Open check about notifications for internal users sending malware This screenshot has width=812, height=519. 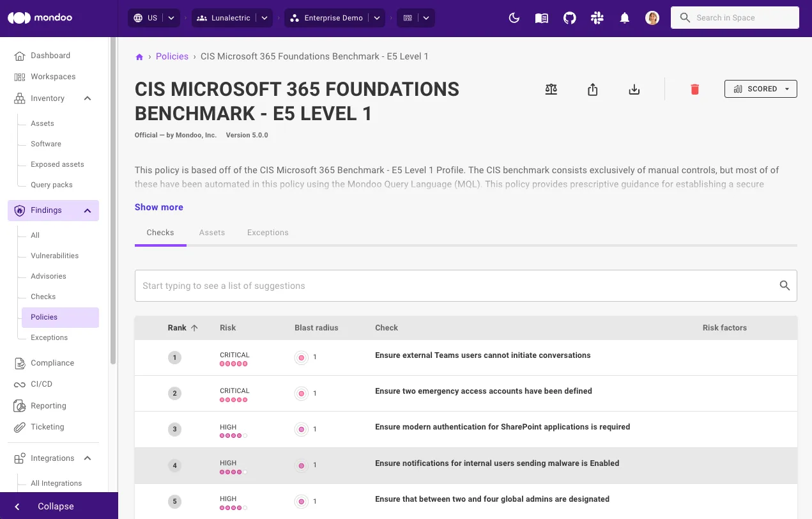click(x=497, y=463)
